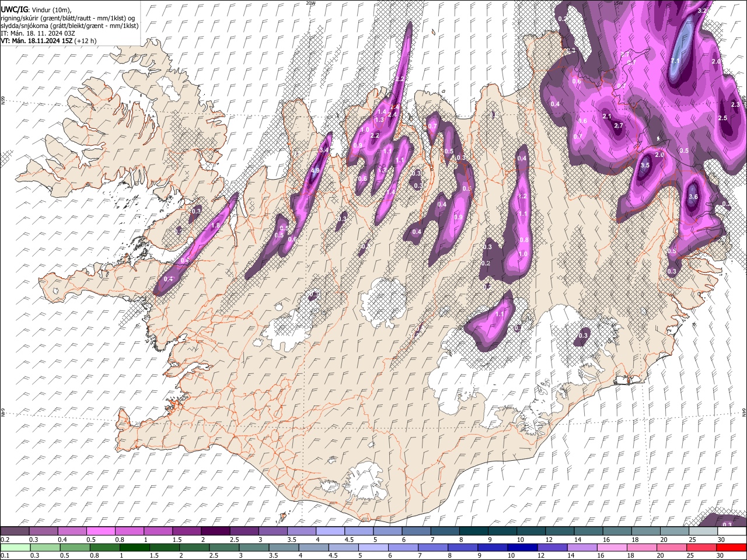Click the 0.2 label in the snow legend

(5, 540)
